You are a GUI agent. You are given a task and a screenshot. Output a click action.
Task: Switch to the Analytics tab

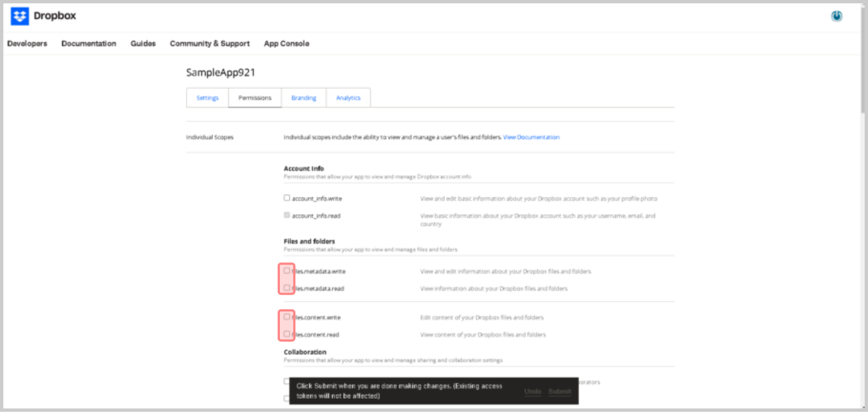pyautogui.click(x=348, y=98)
